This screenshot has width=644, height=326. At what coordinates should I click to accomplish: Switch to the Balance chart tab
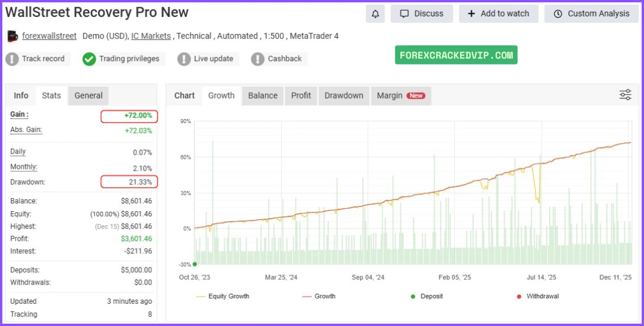pyautogui.click(x=263, y=96)
